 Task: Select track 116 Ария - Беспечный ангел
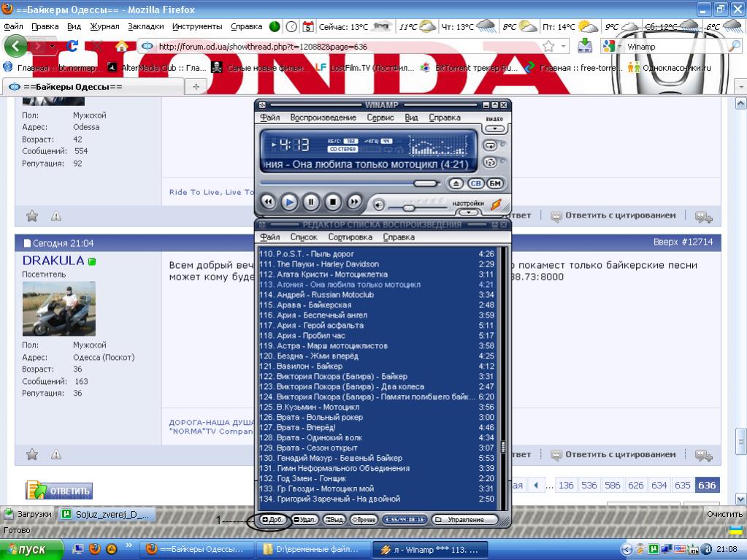click(313, 315)
